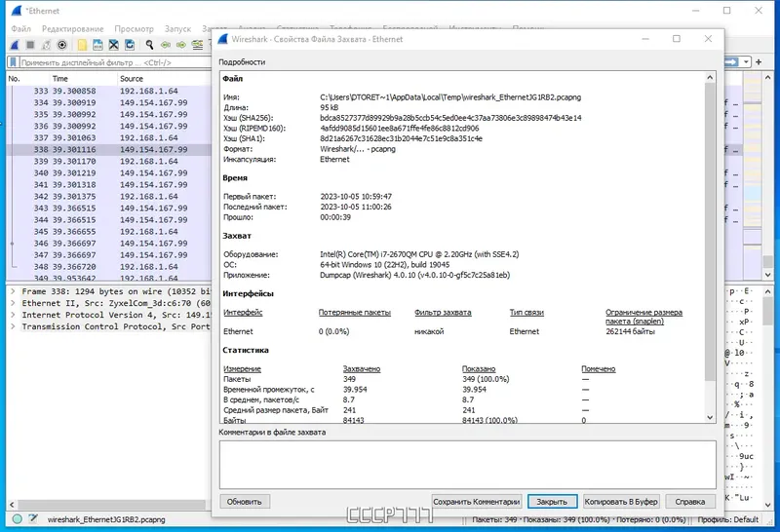The height and width of the screenshot is (532, 780).
Task: Click packet list horizontal scrollbar left arrow
Action: click(12, 505)
